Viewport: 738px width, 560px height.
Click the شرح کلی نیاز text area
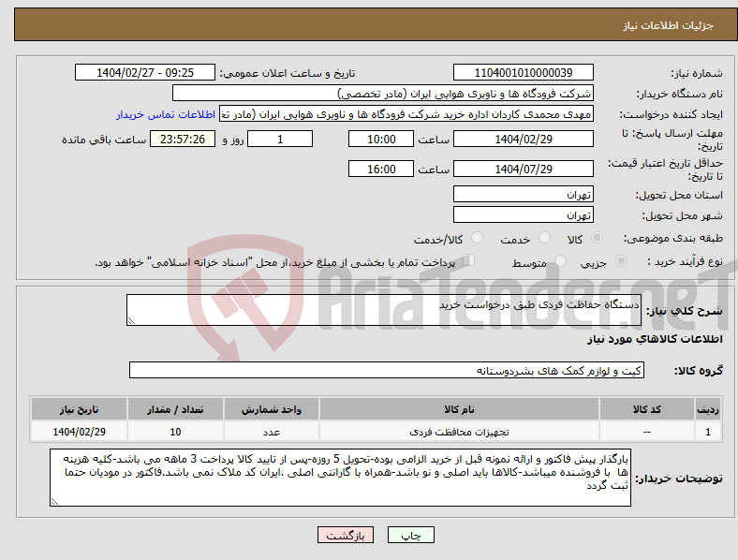click(384, 310)
